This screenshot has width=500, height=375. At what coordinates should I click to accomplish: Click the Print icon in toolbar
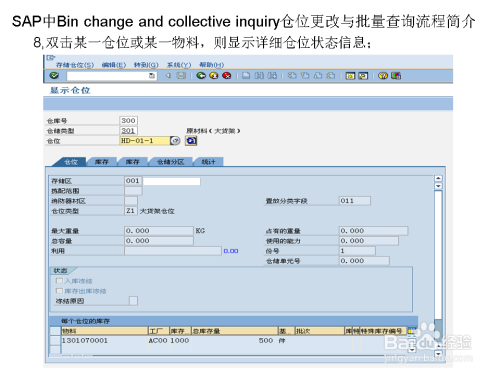pos(246,76)
